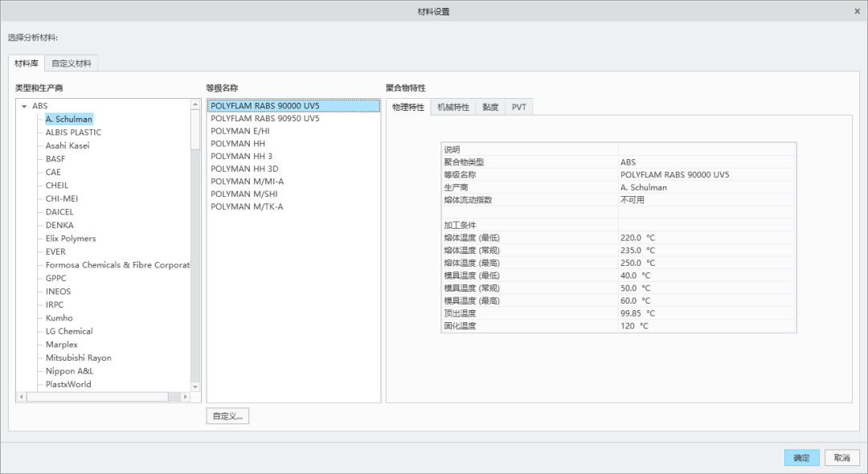Select grade POLYFLAM RABS 90950 UV5
The width and height of the screenshot is (868, 474).
[294, 118]
